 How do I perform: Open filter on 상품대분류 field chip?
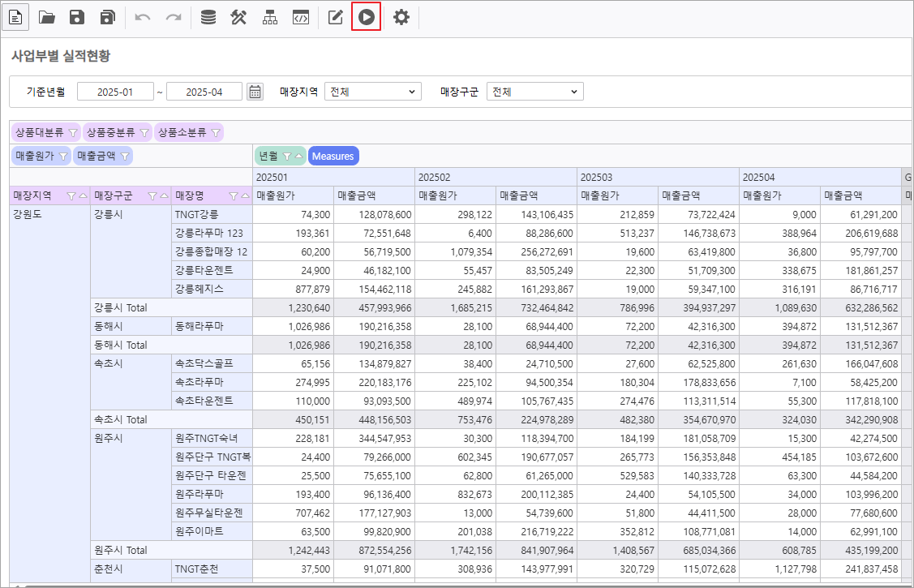(72, 132)
